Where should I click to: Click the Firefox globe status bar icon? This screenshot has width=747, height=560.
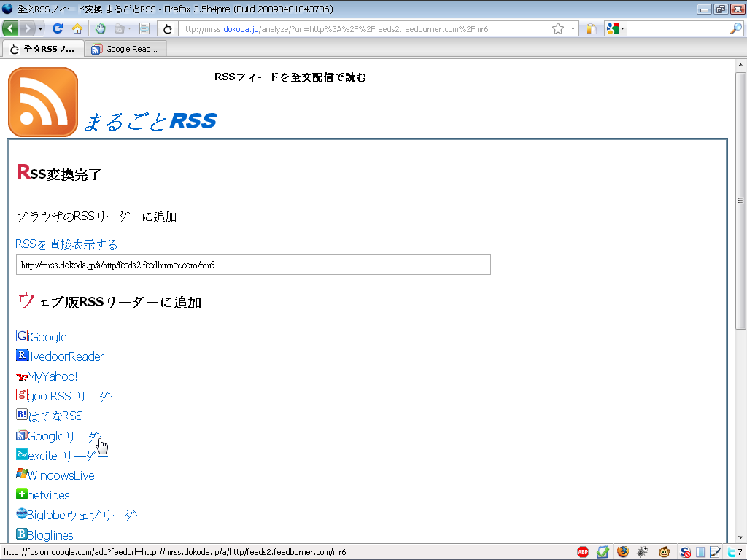pos(623,552)
